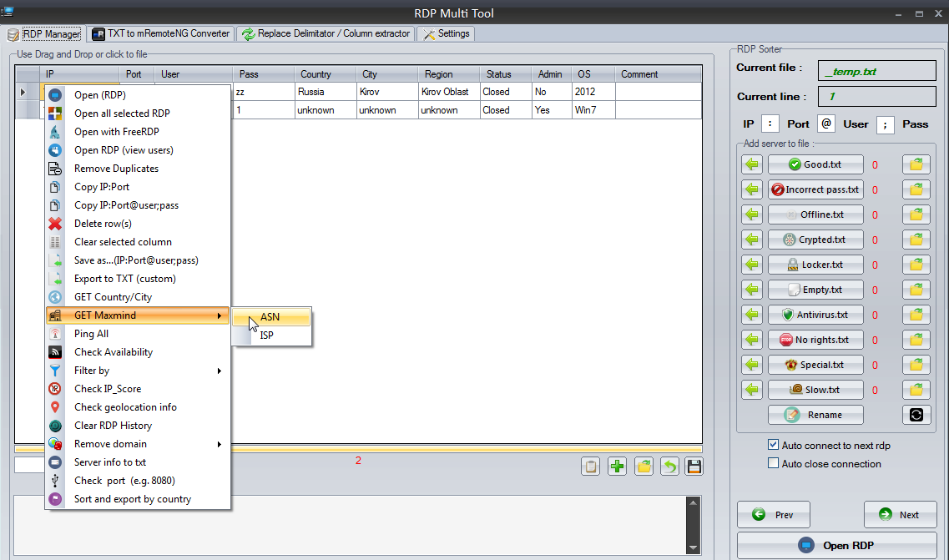The width and height of the screenshot is (949, 560).
Task: Click the Rename button
Action: pyautogui.click(x=815, y=415)
